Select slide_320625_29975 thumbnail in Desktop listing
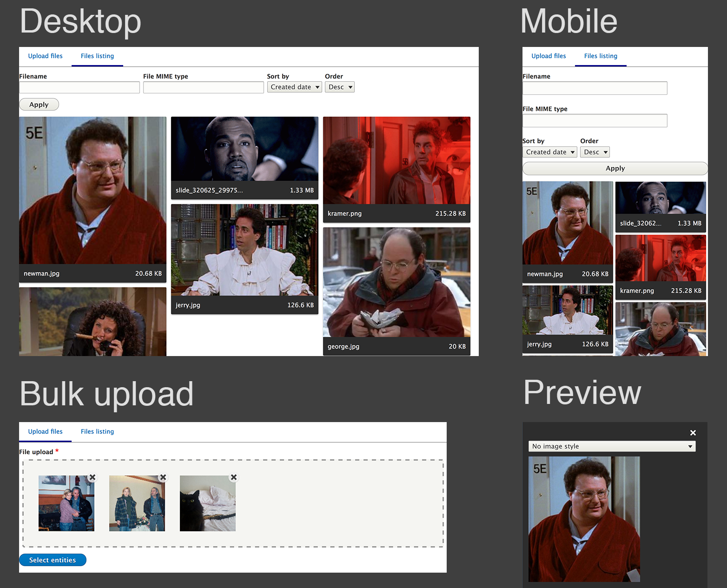727x588 pixels. click(x=245, y=149)
